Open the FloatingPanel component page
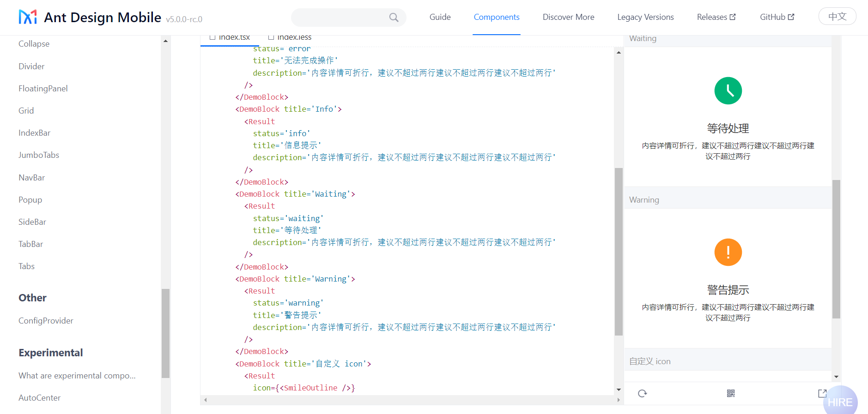Screen dimensions: 868x414 click(43, 89)
